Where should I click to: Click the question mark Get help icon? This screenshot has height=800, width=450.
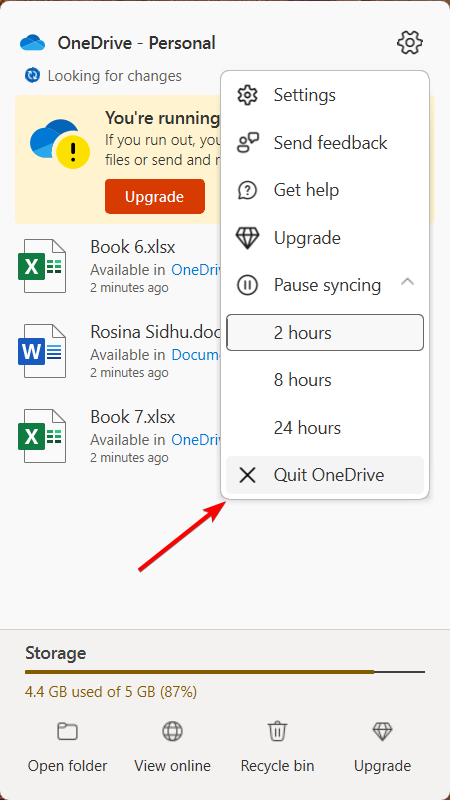point(248,190)
